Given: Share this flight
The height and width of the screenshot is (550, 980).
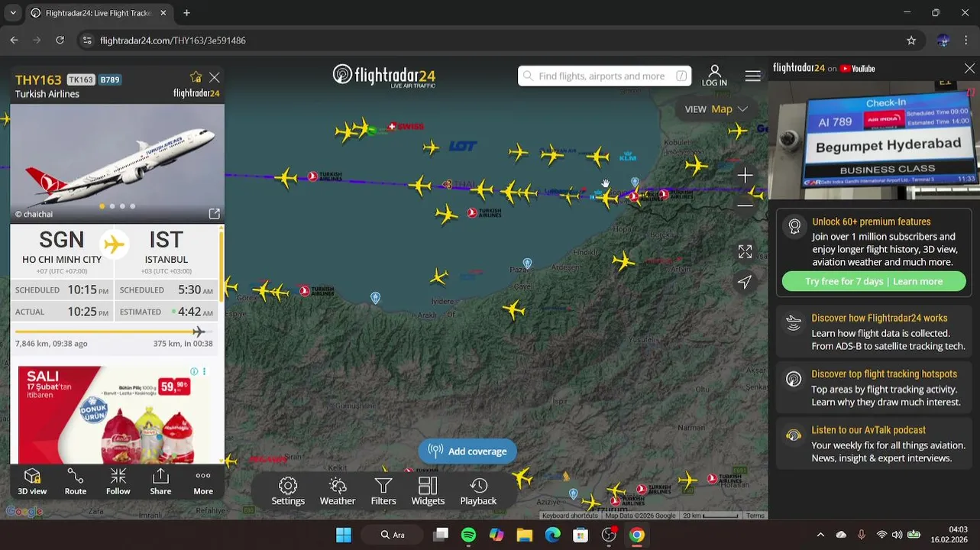Looking at the screenshot, I should coord(160,482).
